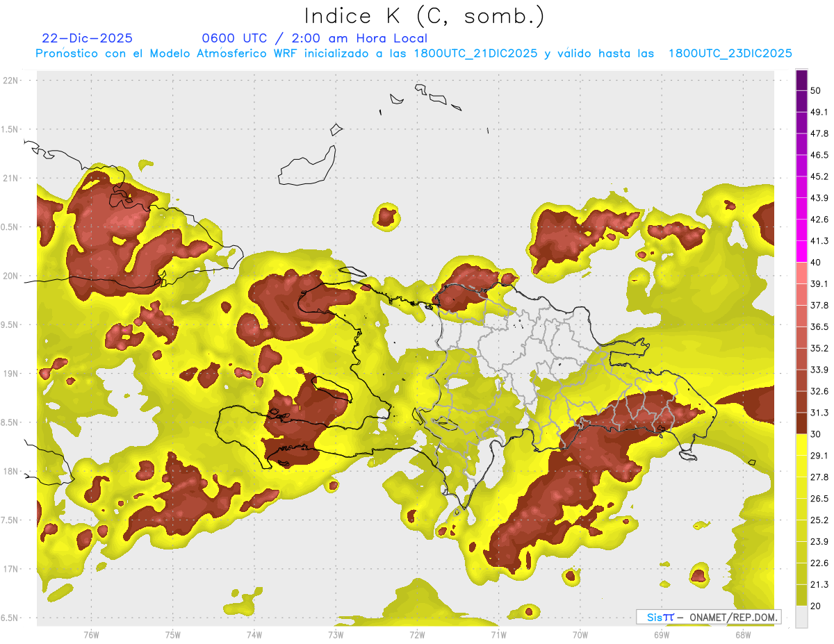Click the color bar label '20'
The height and width of the screenshot is (644, 834).
coord(817,606)
